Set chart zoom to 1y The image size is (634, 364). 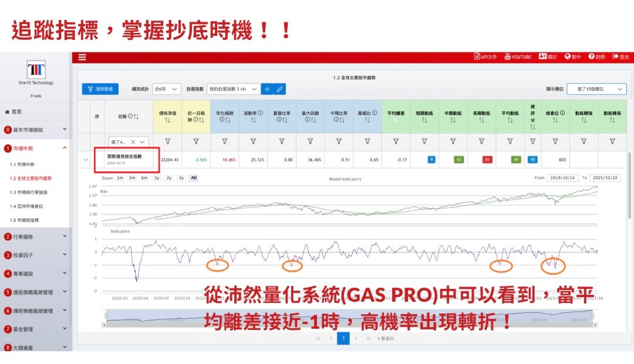[157, 178]
